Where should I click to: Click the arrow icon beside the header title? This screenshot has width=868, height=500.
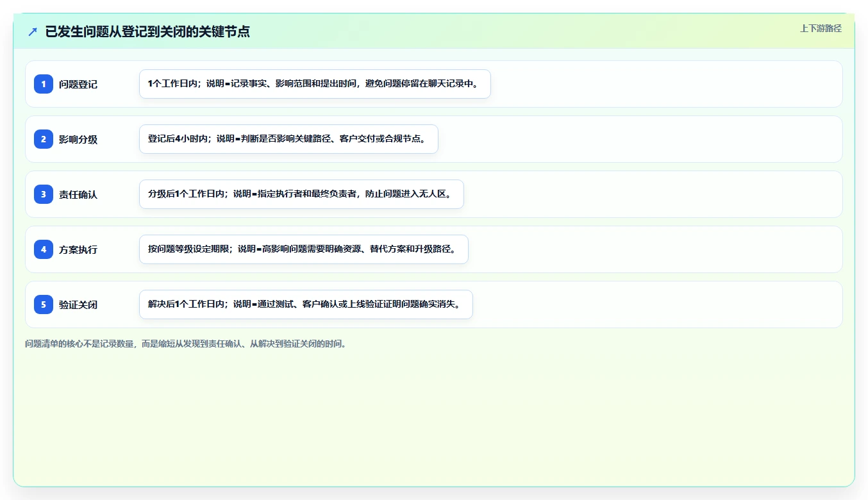click(33, 31)
